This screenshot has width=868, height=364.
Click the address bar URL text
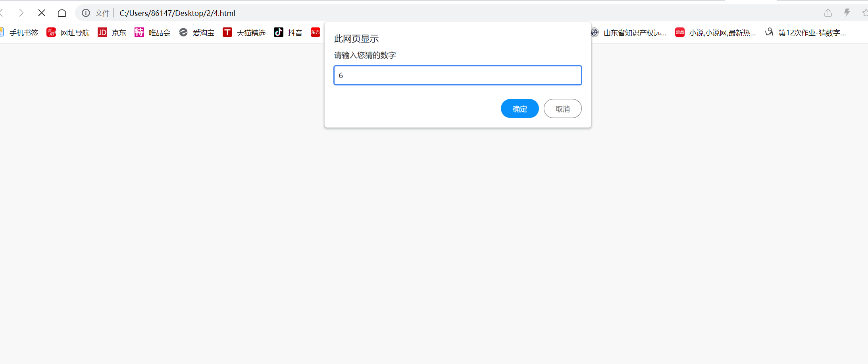(x=177, y=13)
